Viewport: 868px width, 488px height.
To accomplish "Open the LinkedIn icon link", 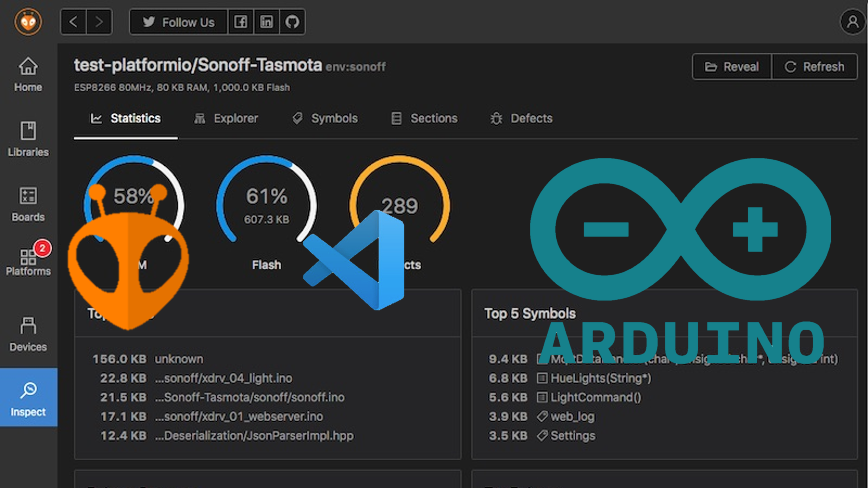I will click(267, 22).
